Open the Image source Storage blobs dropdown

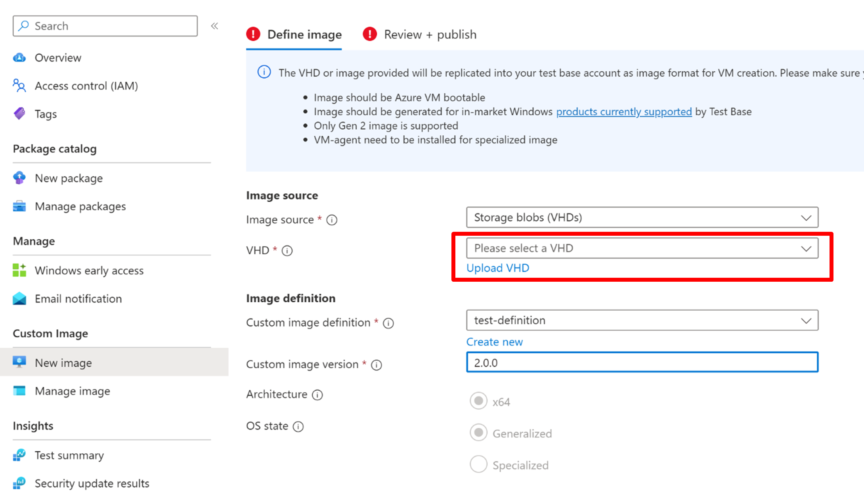pos(642,218)
